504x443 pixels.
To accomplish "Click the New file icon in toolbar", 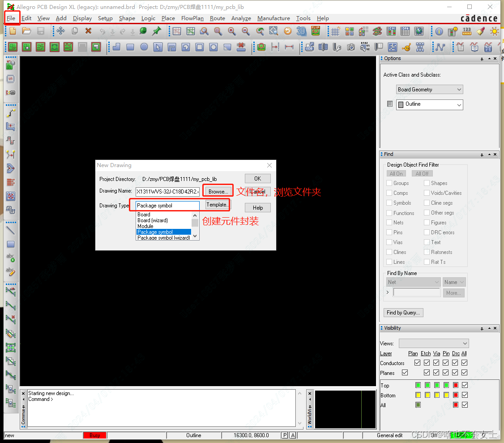I will click(13, 31).
